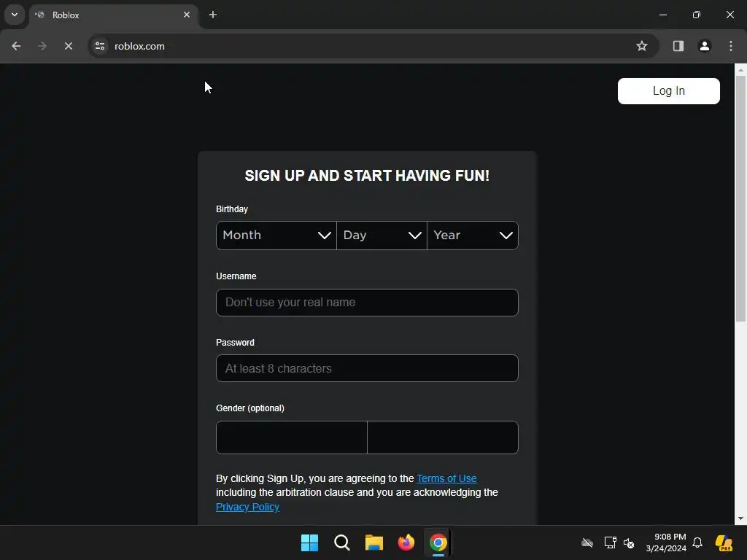The height and width of the screenshot is (560, 747).
Task: Click the OneDrive cloud tray icon
Action: pos(587,542)
